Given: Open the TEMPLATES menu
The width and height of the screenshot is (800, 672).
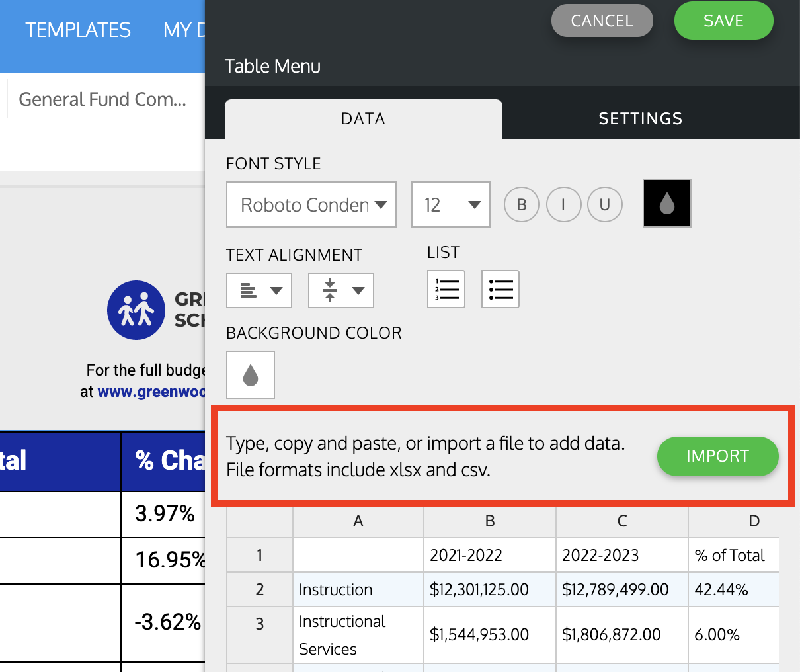Looking at the screenshot, I should (78, 30).
